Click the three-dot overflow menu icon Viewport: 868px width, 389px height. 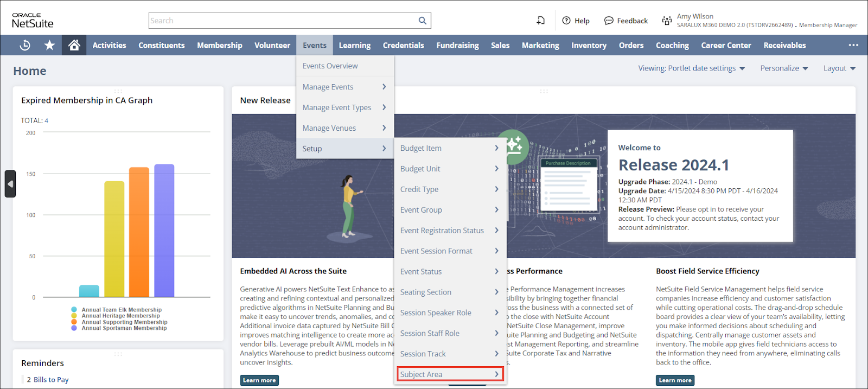point(853,46)
